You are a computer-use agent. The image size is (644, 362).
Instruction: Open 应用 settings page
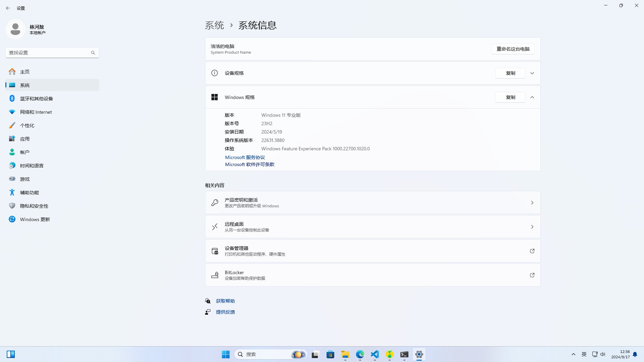pyautogui.click(x=52, y=139)
